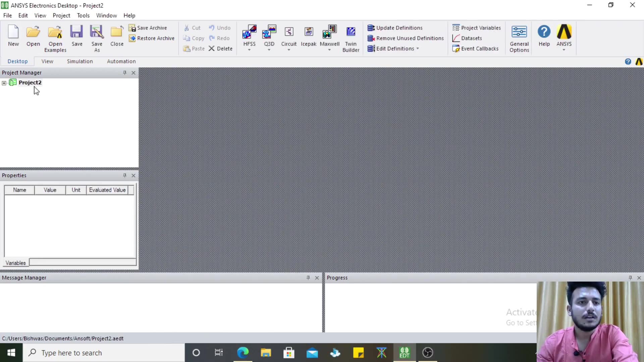The height and width of the screenshot is (362, 644).
Task: Click the Save As icon
Action: pyautogui.click(x=97, y=33)
